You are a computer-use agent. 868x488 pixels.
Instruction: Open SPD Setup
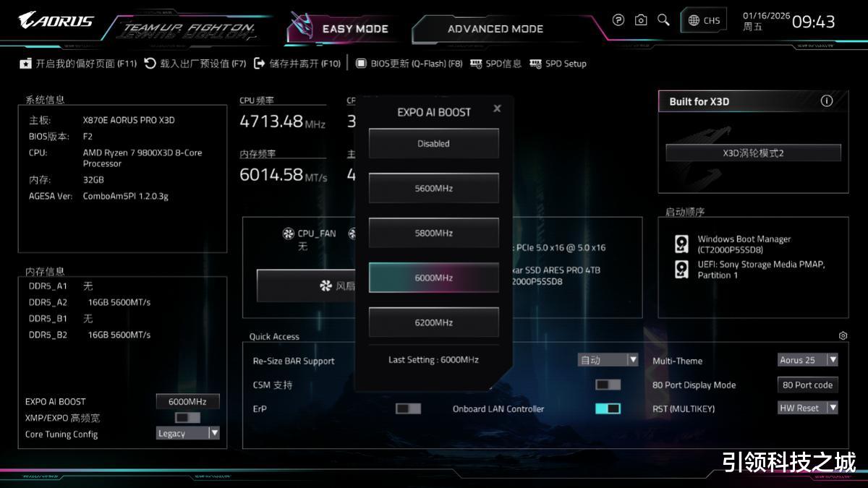(558, 64)
